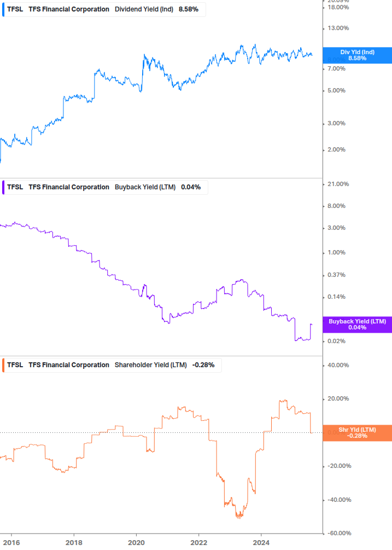Click the -20.00% tick on shareholder yield axis
The width and height of the screenshot is (392, 550).
coord(339,466)
